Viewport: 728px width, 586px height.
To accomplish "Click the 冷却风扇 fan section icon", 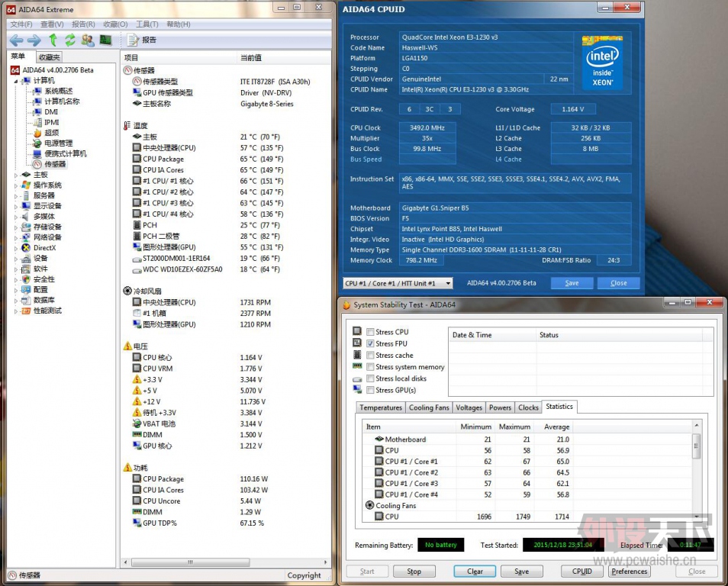I will pos(127,291).
